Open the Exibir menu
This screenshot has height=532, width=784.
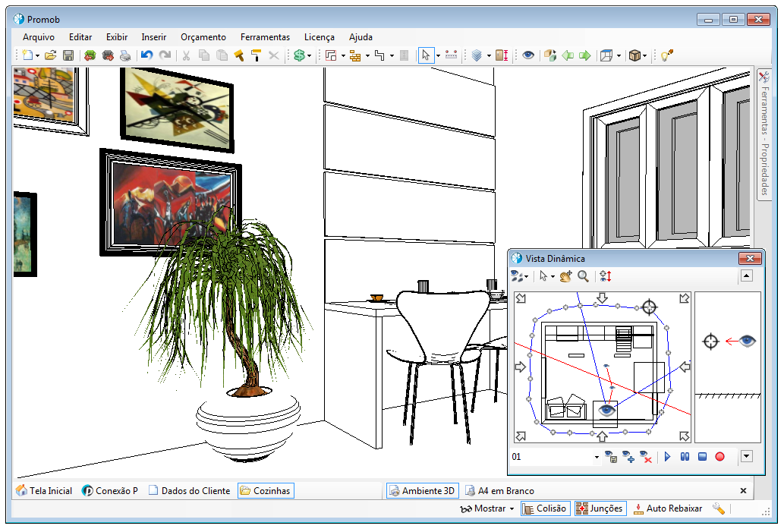point(117,37)
